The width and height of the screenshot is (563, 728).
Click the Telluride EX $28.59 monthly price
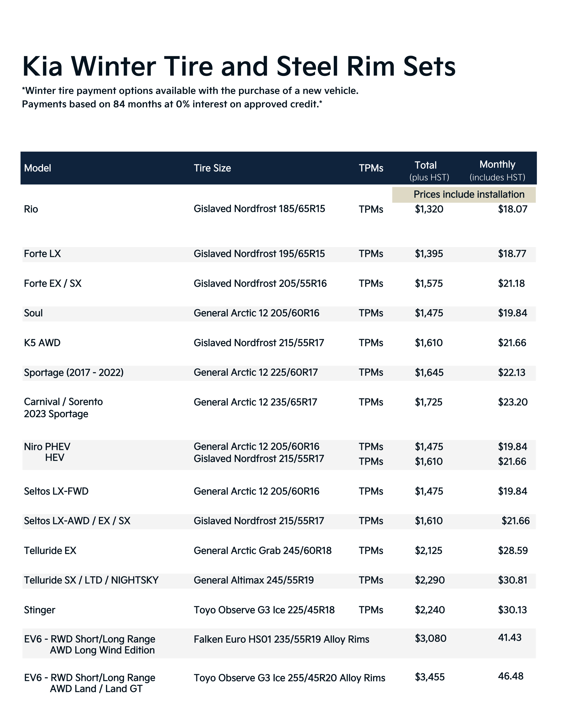(x=513, y=551)
